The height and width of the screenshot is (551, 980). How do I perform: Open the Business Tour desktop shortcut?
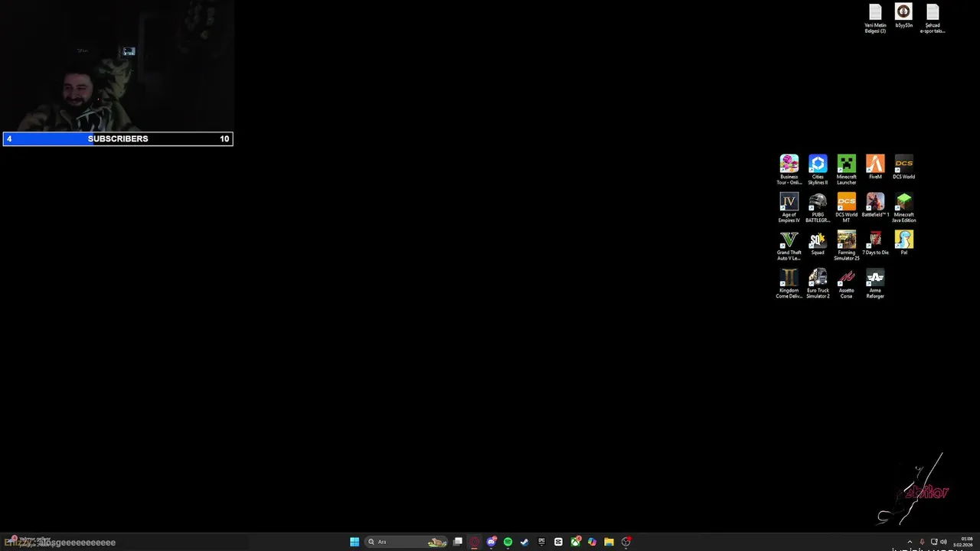789,169
